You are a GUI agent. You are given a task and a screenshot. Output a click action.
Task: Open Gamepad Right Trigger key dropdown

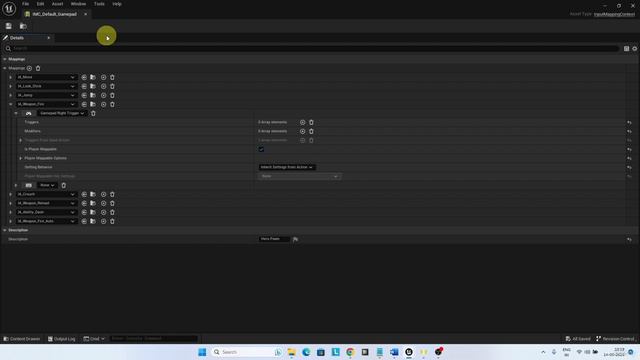point(62,113)
